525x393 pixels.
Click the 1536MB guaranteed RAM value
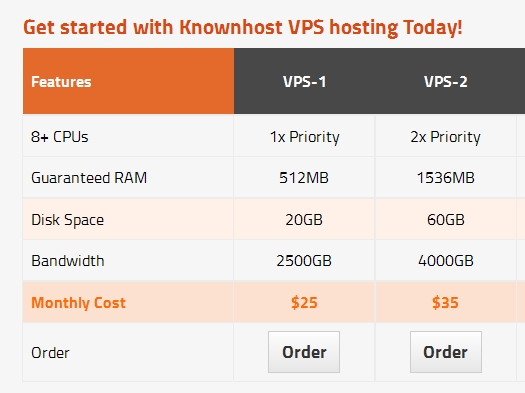(445, 177)
